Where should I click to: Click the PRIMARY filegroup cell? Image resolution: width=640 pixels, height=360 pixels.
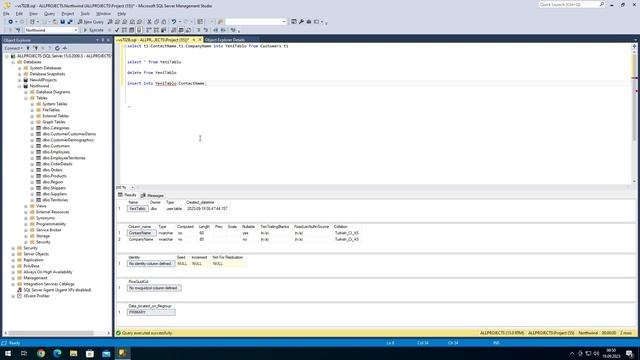point(151,312)
